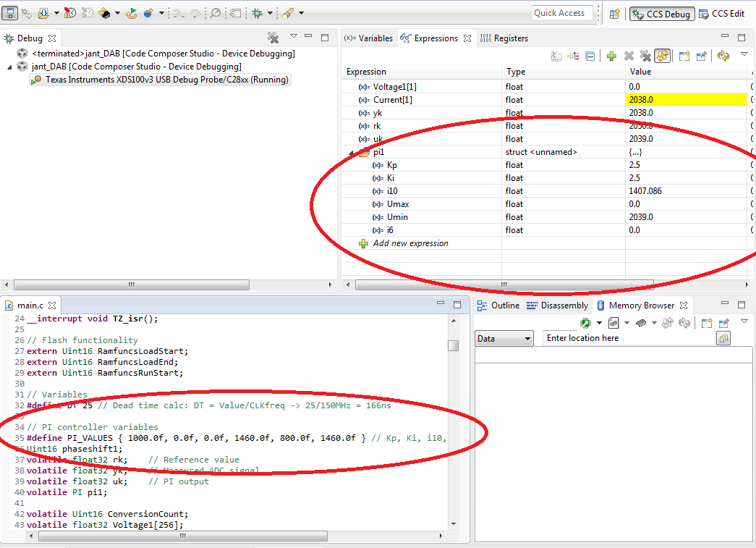Click the enable clock profiling icon
Screen dimensions: 756x548
(x=70, y=13)
